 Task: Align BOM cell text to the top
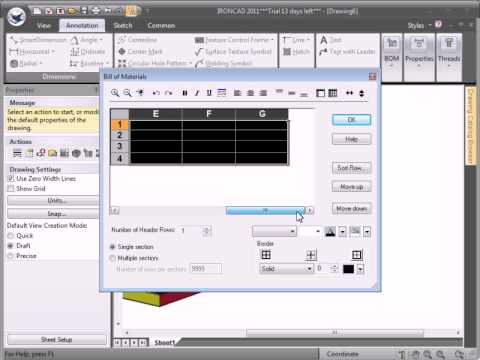point(279,92)
